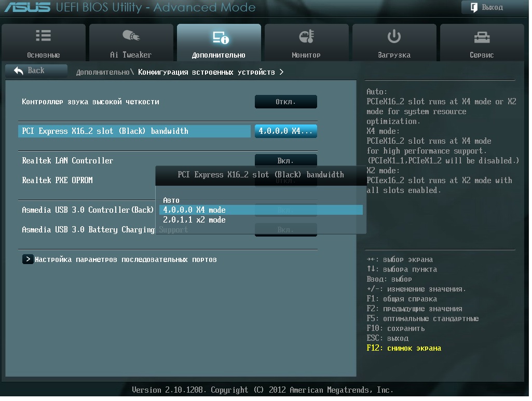532x401 pixels.
Task: Open the Ai Tweaker tab label
Action: [131, 55]
